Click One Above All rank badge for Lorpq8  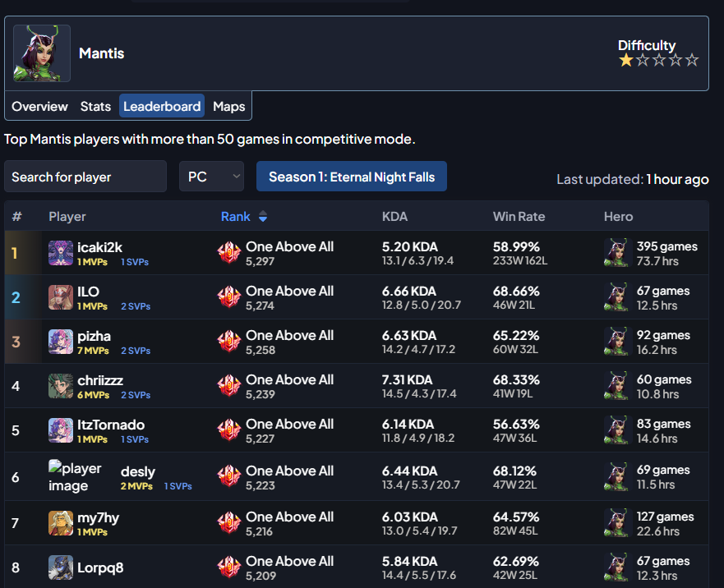tap(229, 567)
